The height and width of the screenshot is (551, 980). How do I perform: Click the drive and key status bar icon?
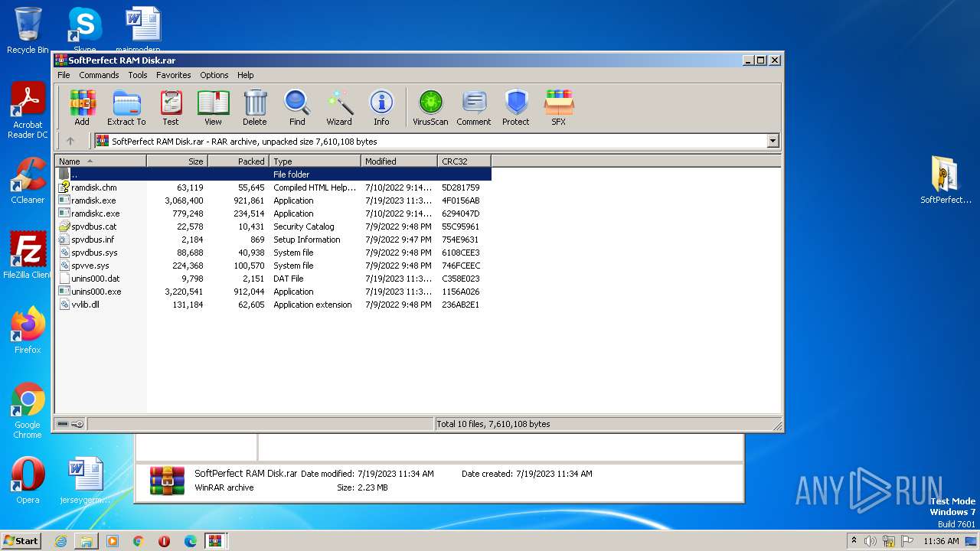[x=70, y=424]
